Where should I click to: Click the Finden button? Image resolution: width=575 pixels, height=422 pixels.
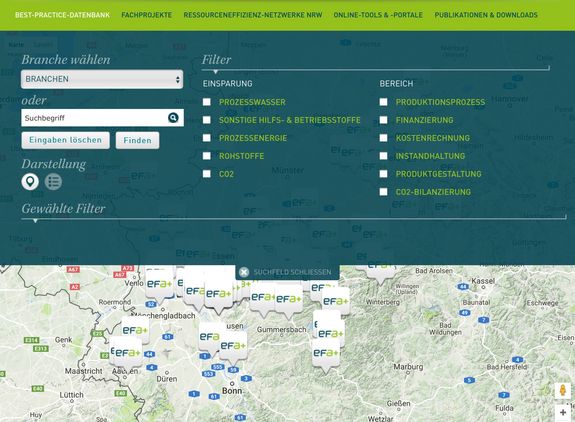point(138,140)
